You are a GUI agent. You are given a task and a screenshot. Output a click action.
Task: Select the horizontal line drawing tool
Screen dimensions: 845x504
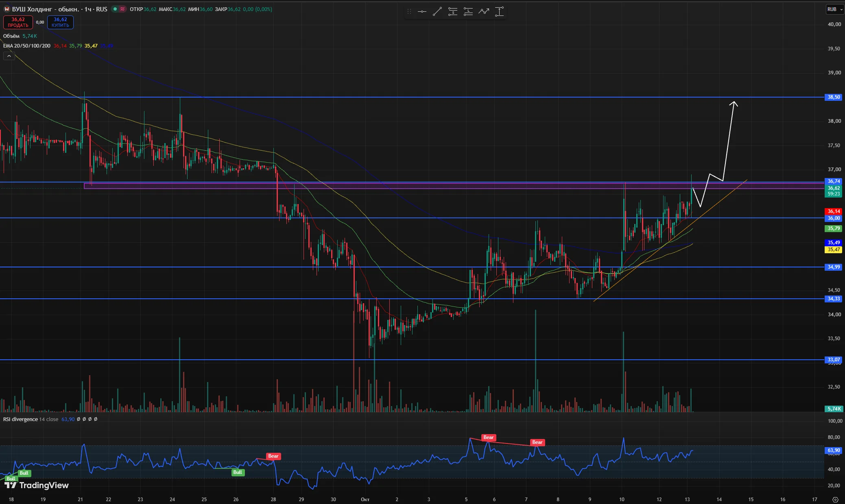point(422,12)
